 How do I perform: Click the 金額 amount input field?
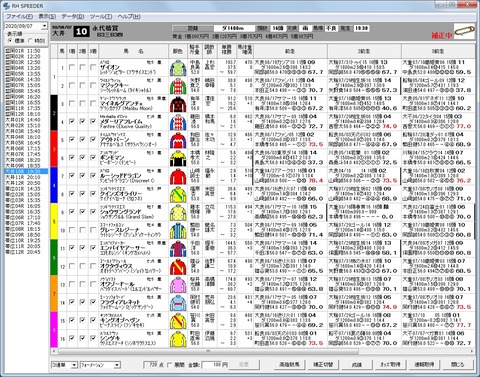tap(215, 365)
